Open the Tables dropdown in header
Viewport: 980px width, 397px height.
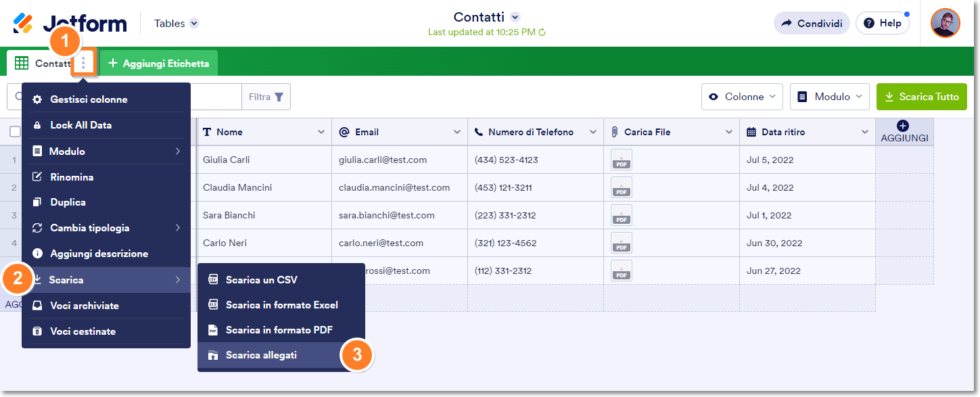[176, 23]
